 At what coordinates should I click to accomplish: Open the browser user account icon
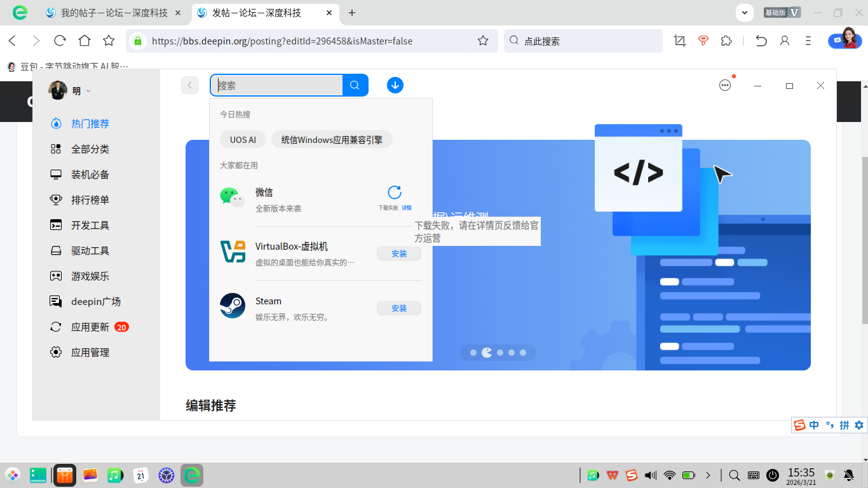click(x=785, y=41)
